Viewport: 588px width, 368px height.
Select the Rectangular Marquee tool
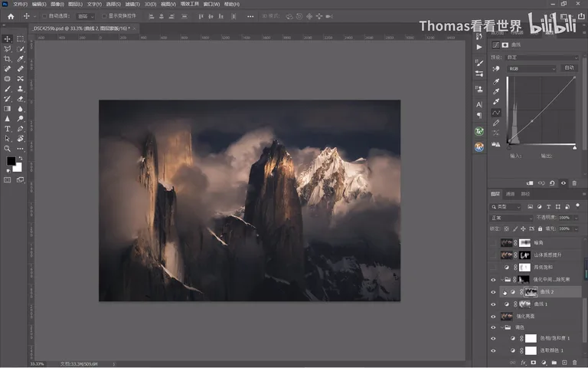tap(20, 38)
